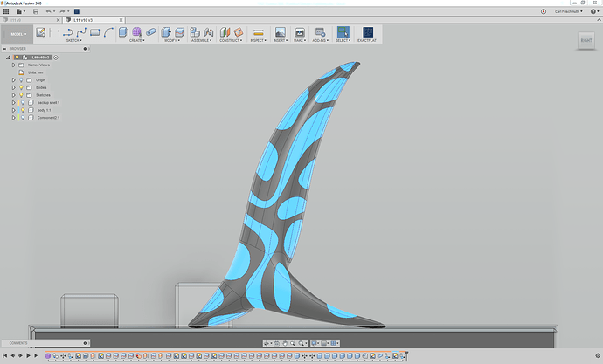Toggle visibility bulb for Origin folder

tap(21, 79)
